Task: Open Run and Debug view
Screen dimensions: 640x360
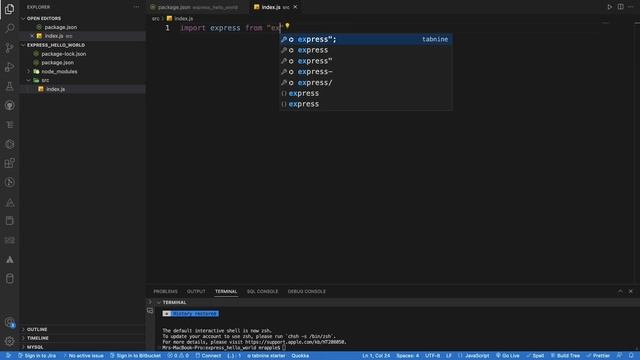Action: pyautogui.click(x=9, y=67)
